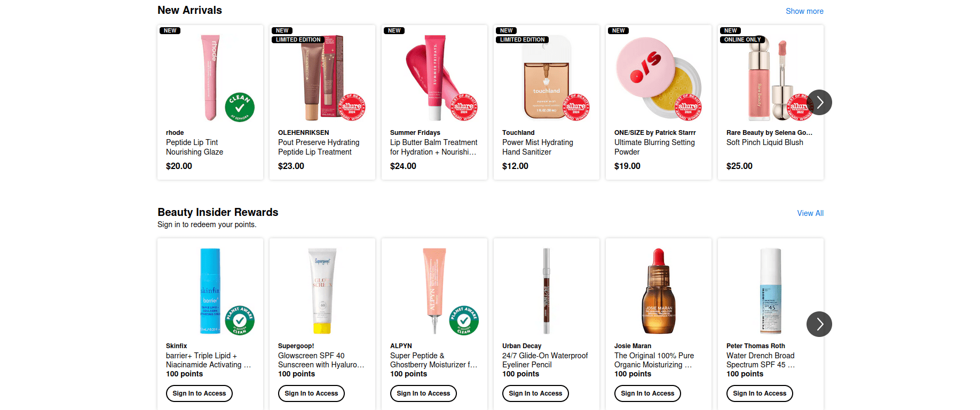Open Peter Thomas Roth Water Drench thumbnail
Image resolution: width=980 pixels, height=410 pixels.
[770, 291]
